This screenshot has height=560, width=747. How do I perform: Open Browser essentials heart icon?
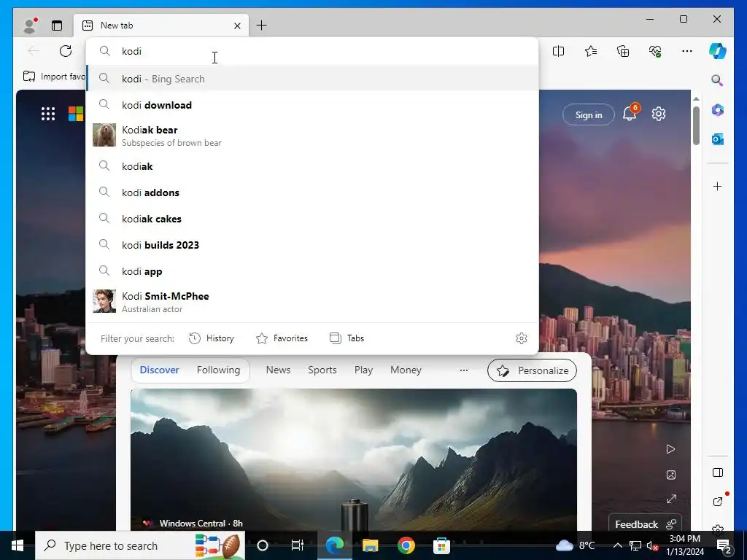pos(655,51)
